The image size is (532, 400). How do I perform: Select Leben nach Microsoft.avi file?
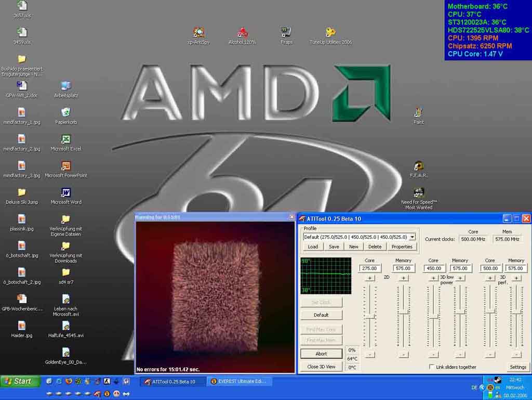point(66,299)
